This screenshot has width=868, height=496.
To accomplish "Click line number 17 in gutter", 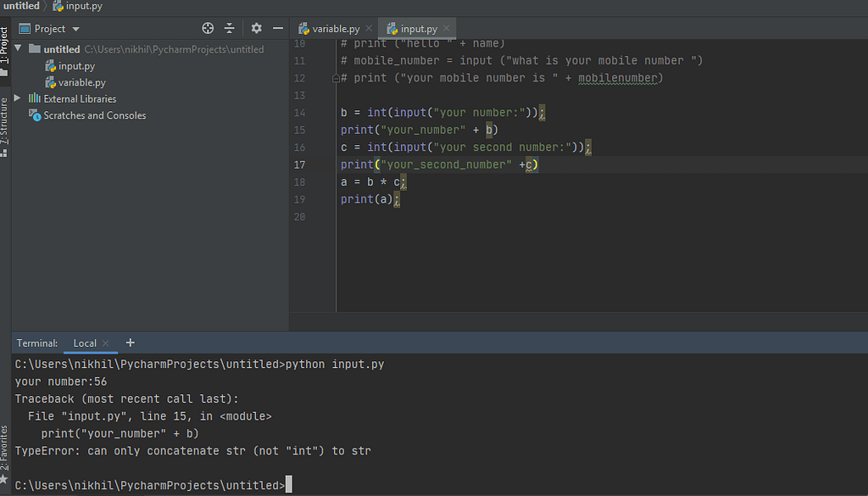I will (x=299, y=165).
